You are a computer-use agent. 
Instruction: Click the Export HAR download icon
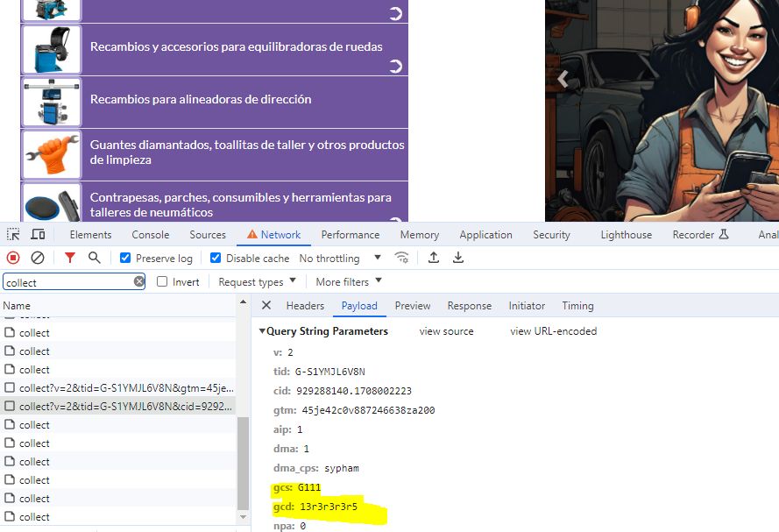coord(457,258)
